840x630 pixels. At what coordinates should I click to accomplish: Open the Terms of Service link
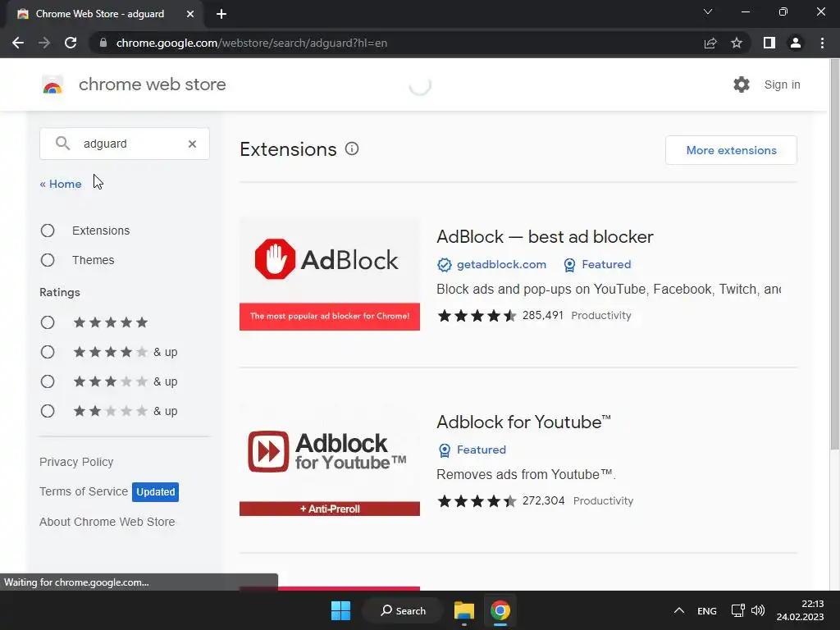(84, 491)
